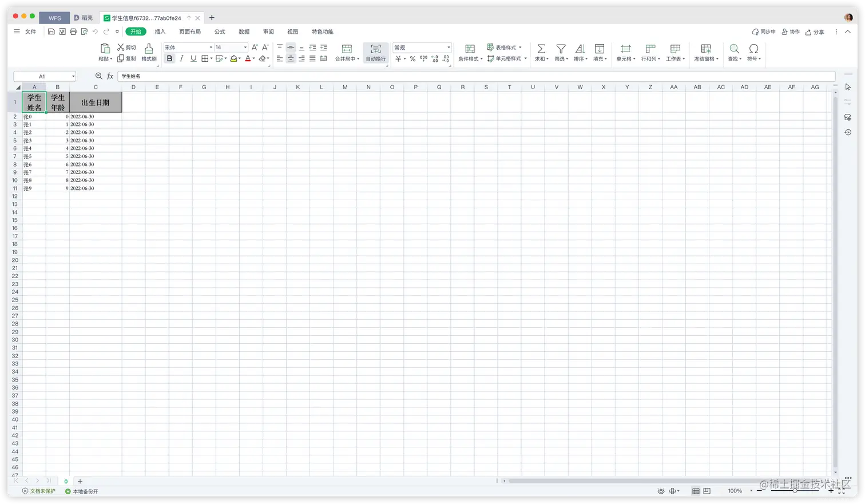This screenshot has height=504, width=865.
Task: Click the Print Preview icon
Action: click(84, 32)
